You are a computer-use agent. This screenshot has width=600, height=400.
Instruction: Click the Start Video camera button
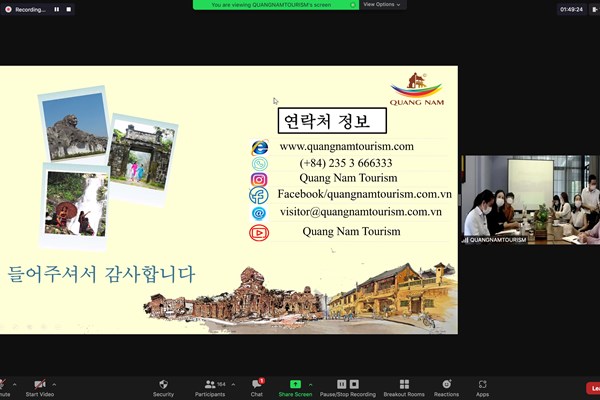(40, 388)
